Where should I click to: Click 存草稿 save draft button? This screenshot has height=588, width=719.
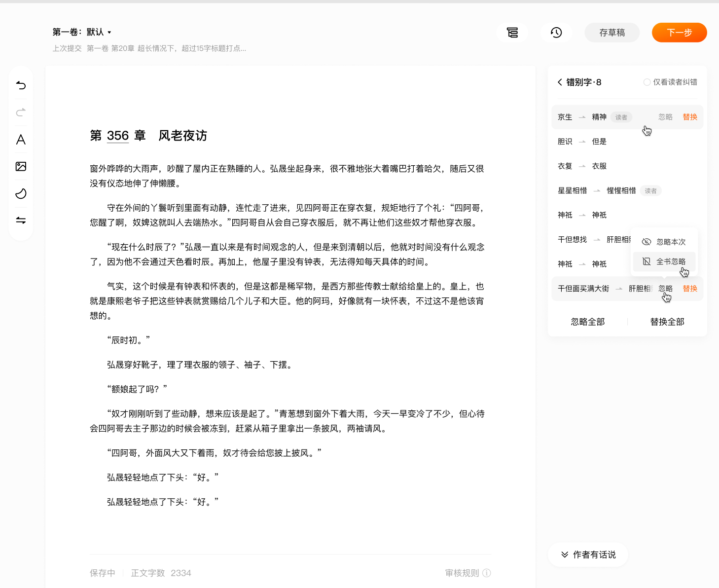[x=612, y=33]
